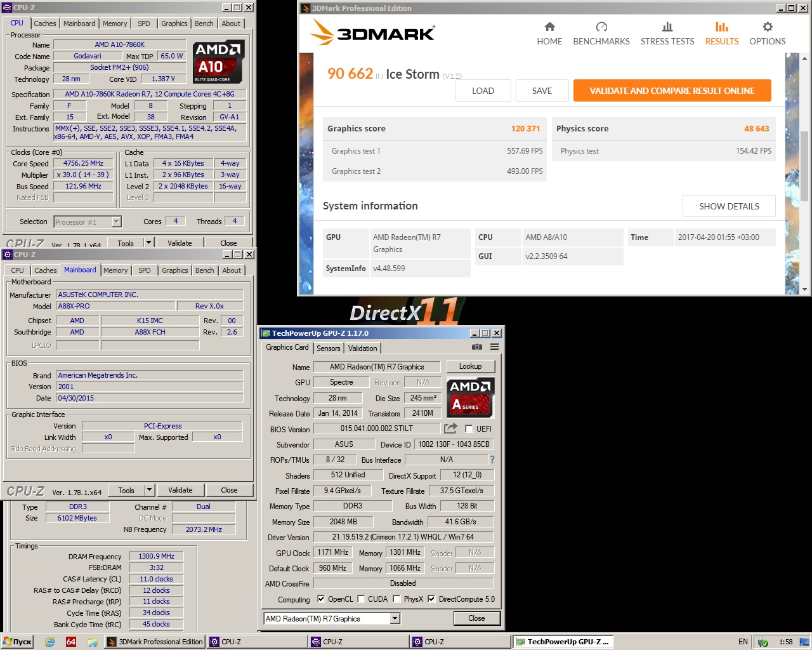The width and height of the screenshot is (812, 650).
Task: Click LOAD in 3DMark results
Action: [x=483, y=91]
